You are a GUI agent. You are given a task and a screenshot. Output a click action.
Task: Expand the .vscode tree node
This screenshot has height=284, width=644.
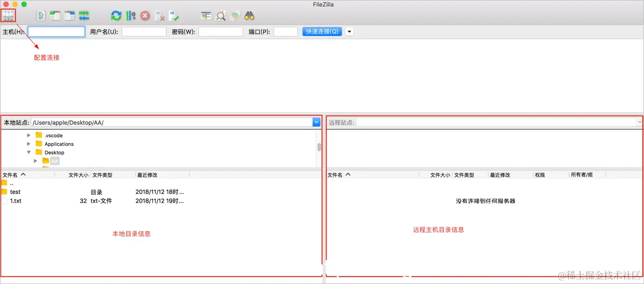[29, 135]
